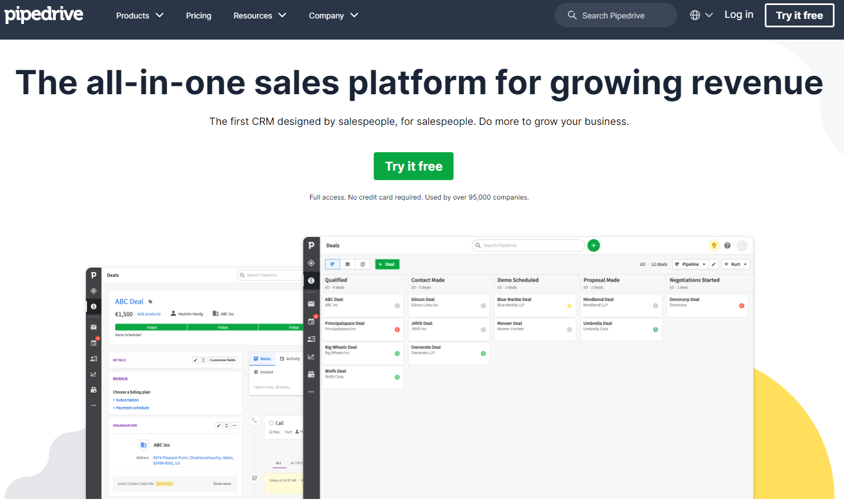
Task: Expand the Products menu
Action: point(139,16)
